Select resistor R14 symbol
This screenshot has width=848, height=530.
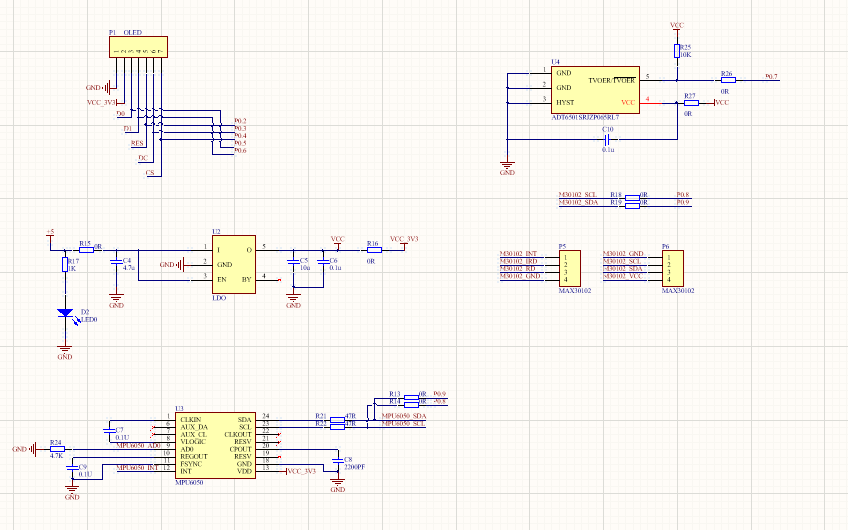pyautogui.click(x=412, y=405)
